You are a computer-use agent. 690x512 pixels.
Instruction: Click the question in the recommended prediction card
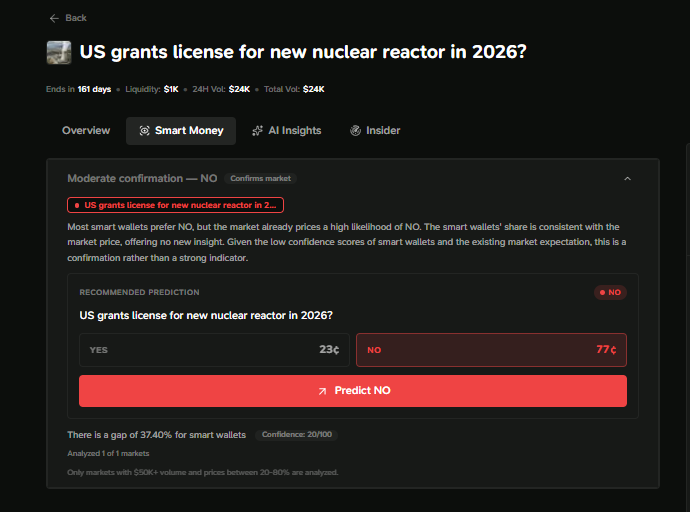206,316
